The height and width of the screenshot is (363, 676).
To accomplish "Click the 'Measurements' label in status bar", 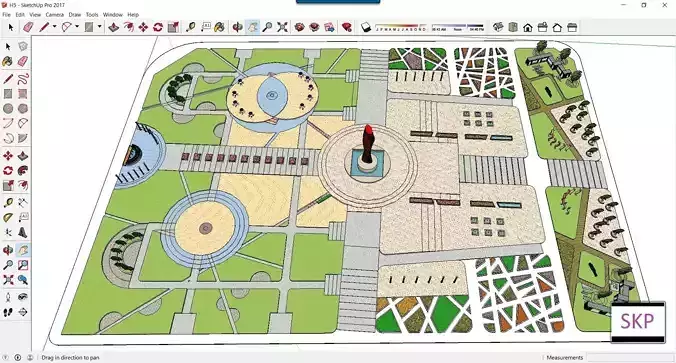I will click(x=565, y=357).
